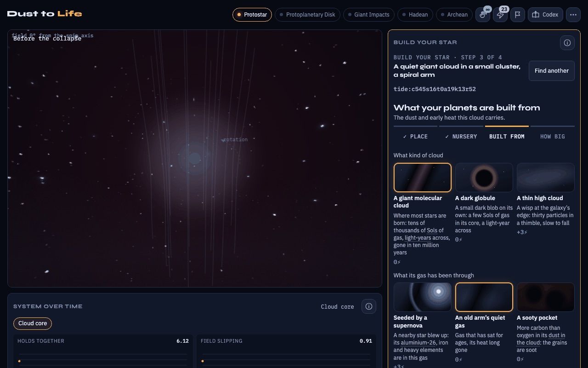
Task: Click info icon in System Over Time panel
Action: [x=369, y=306]
